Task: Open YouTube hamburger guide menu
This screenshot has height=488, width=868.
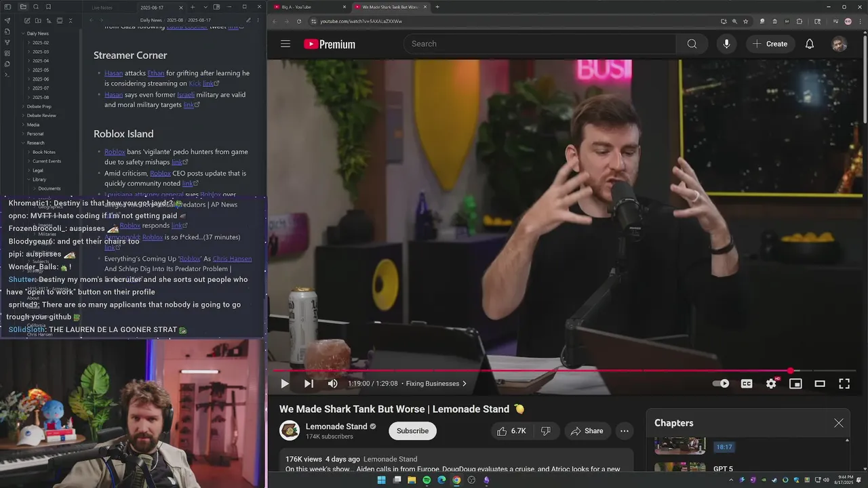Action: point(285,44)
